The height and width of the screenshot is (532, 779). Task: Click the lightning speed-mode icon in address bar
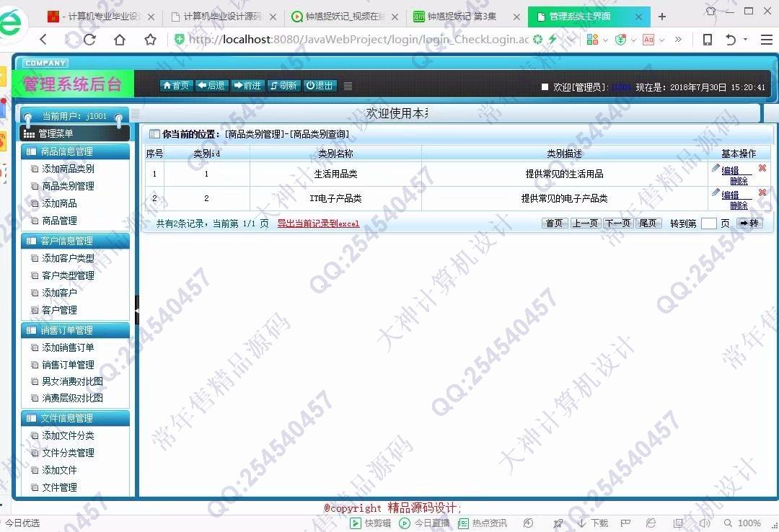point(552,39)
